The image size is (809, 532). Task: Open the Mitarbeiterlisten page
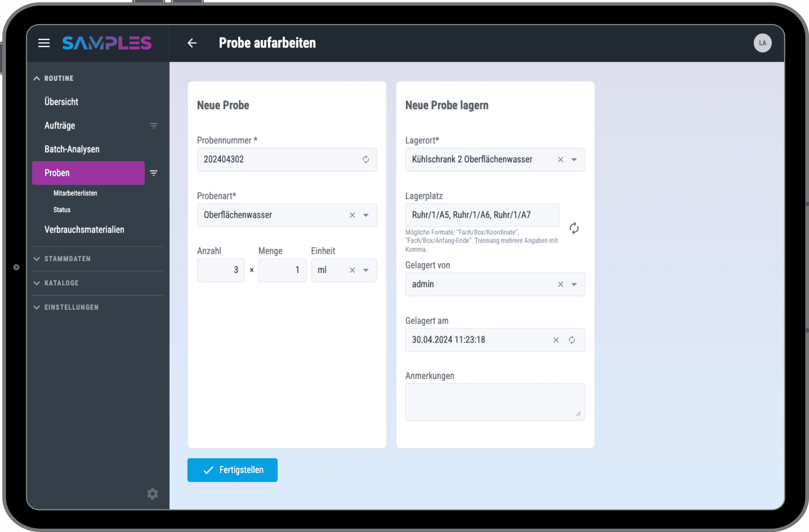tap(75, 193)
